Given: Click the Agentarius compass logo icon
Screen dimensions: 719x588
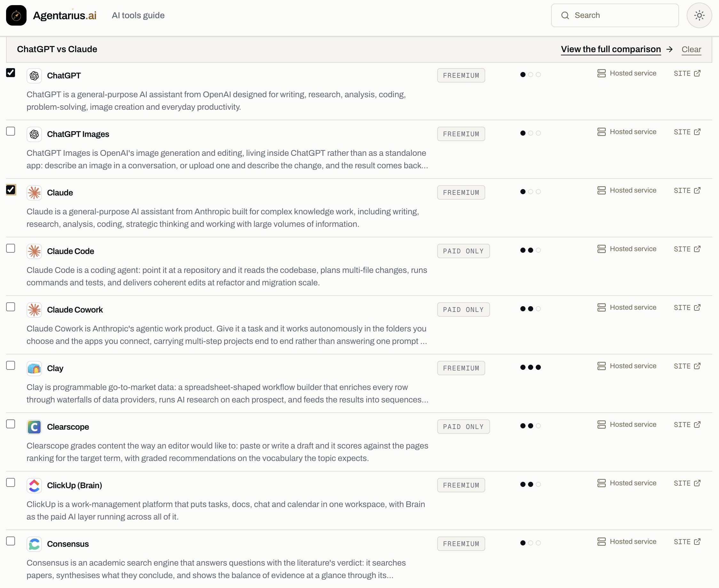Looking at the screenshot, I should point(16,15).
